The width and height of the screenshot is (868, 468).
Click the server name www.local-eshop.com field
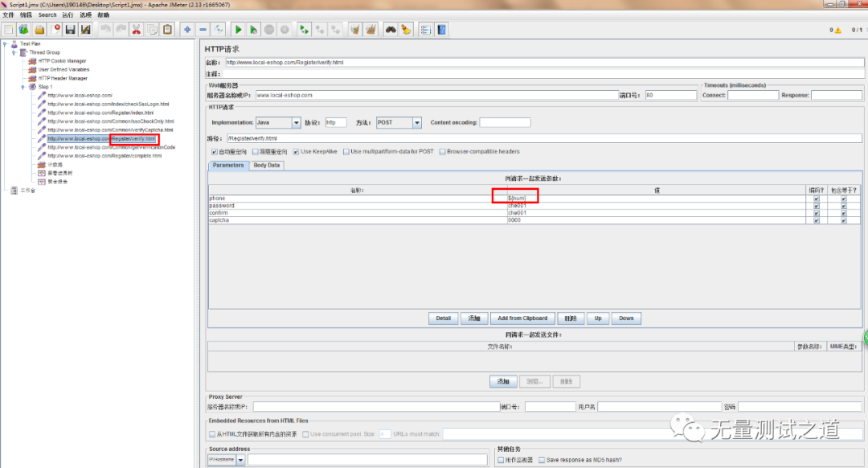(x=436, y=95)
